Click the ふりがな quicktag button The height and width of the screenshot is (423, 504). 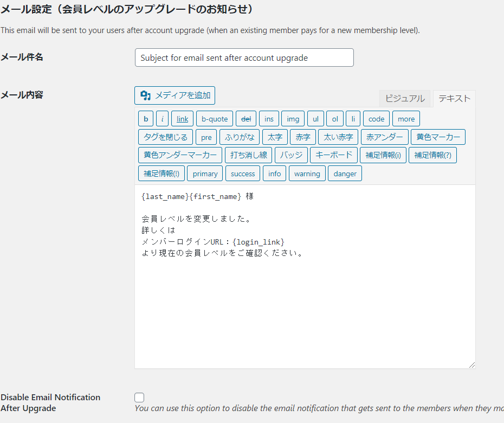point(240,137)
